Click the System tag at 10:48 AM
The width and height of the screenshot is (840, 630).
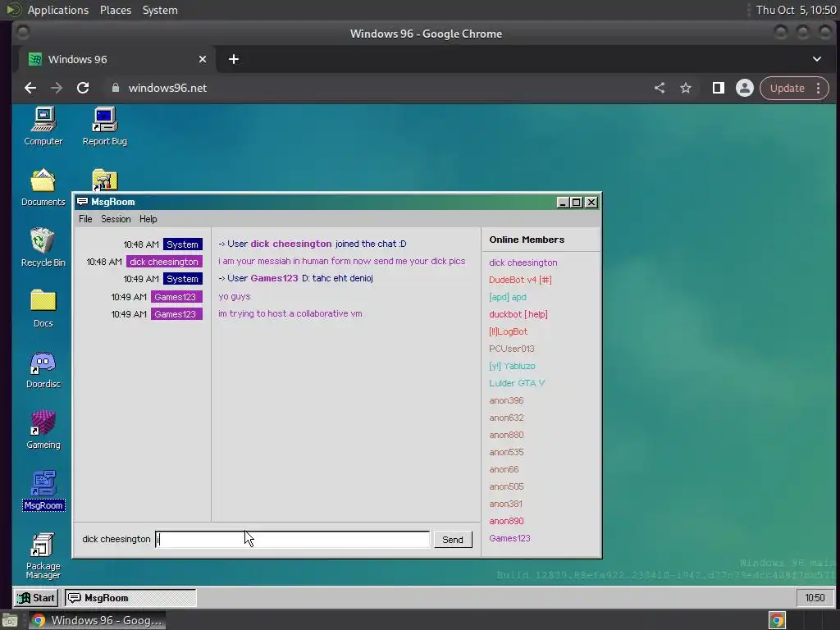point(182,244)
